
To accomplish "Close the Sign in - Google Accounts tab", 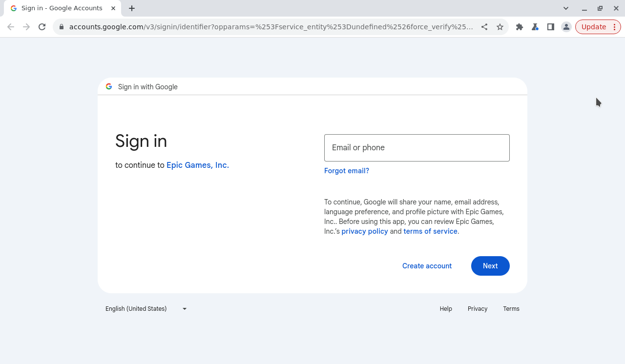I will pos(113,8).
